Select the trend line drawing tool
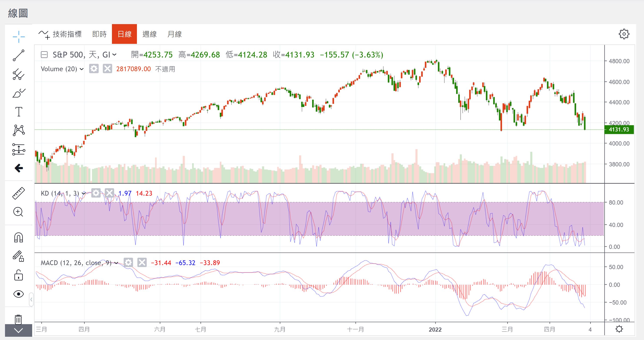This screenshot has width=644, height=340. coord(18,55)
